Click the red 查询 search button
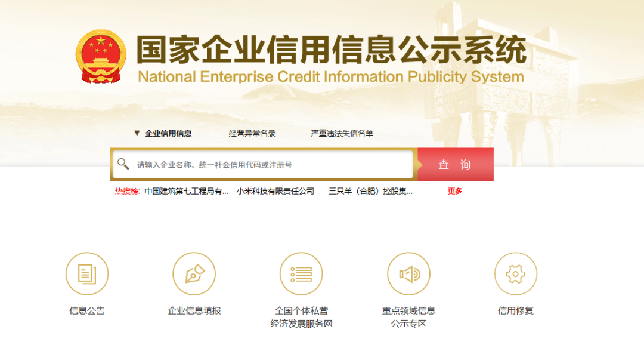Viewport: 644px width, 351px height. coord(456,164)
